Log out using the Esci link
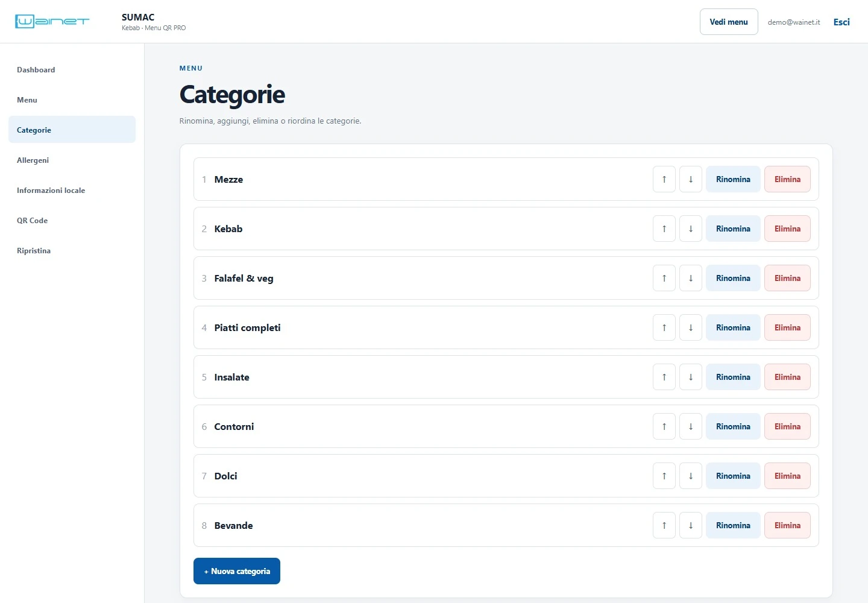Viewport: 868px width, 603px height. 841,22
